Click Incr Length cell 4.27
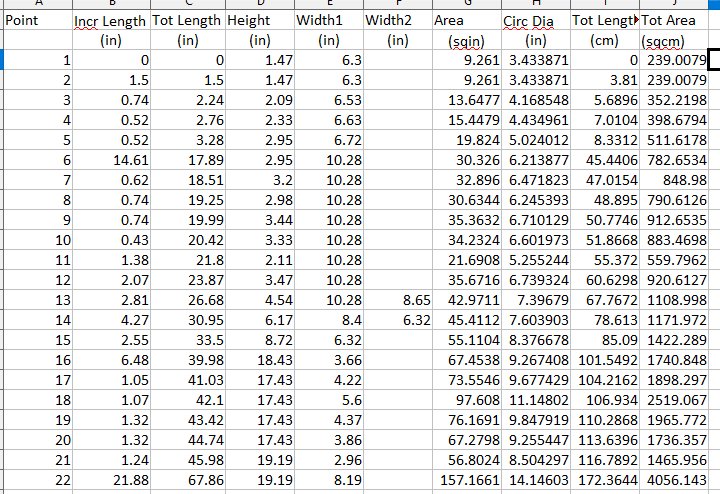720x494 pixels. pos(112,320)
